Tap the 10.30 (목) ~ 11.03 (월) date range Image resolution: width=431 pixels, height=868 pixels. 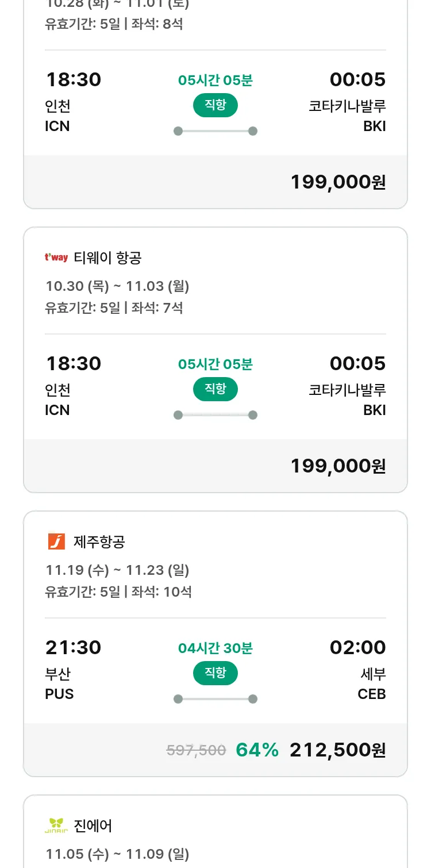coord(117,286)
